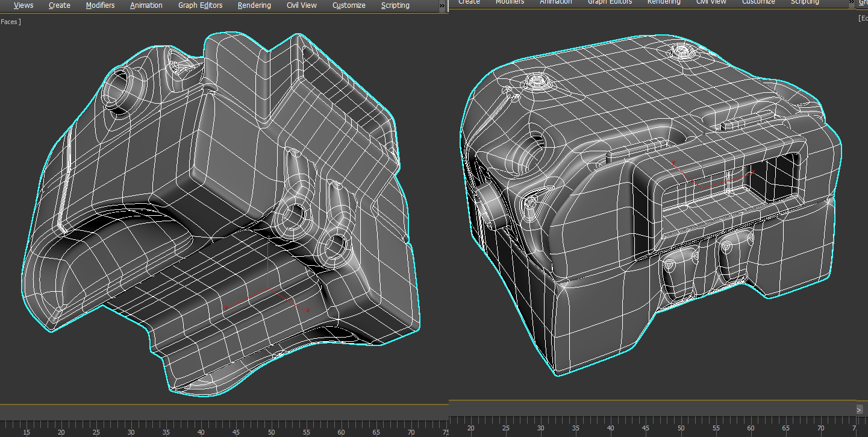The width and height of the screenshot is (868, 437).
Task: Open the Scripting menu
Action: (395, 5)
